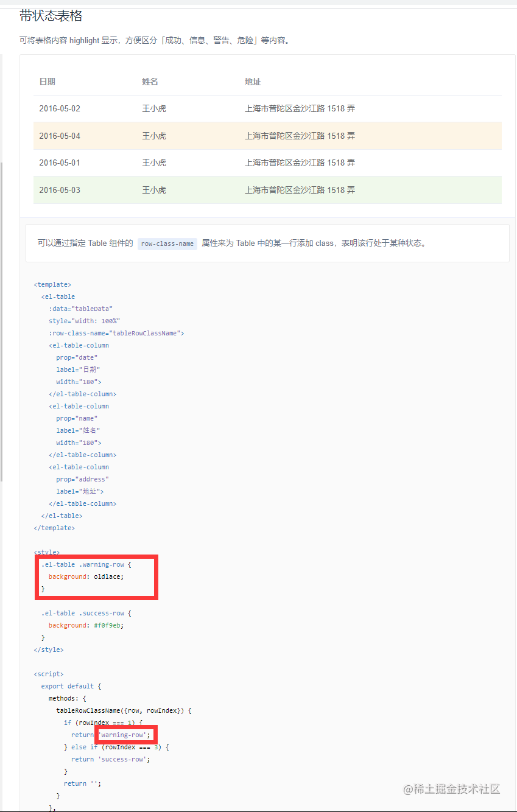Click the address in the yellow 2016-05-04 row
This screenshot has width=517, height=812.
point(300,136)
